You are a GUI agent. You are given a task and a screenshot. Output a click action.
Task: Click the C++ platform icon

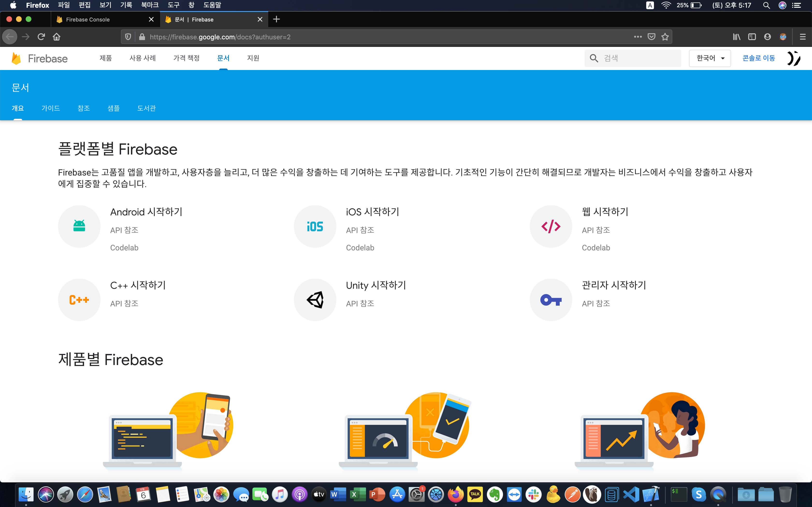point(79,299)
